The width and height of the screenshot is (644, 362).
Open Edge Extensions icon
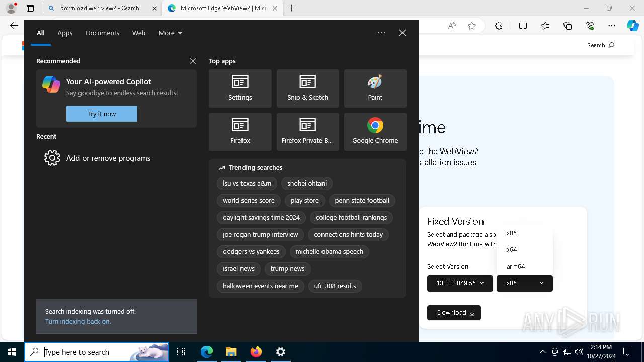pyautogui.click(x=499, y=26)
